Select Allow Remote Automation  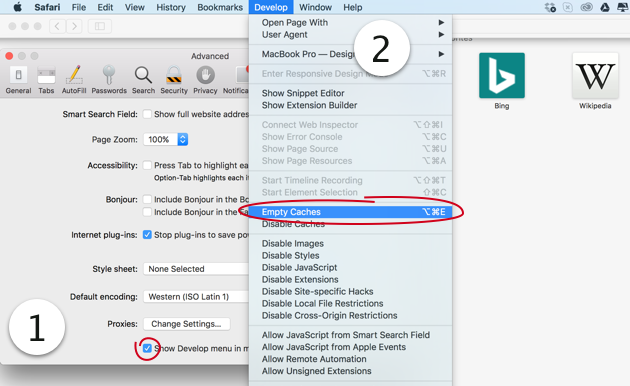click(350, 359)
